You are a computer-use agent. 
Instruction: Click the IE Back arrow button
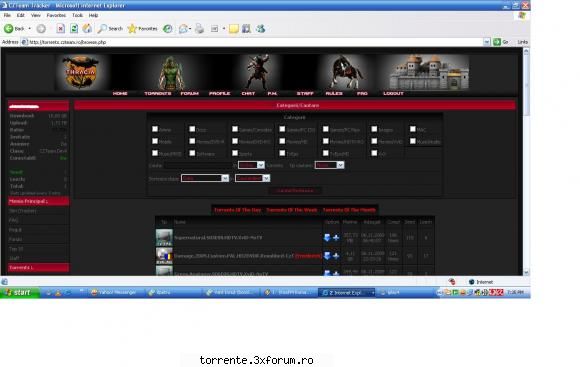click(x=9, y=28)
